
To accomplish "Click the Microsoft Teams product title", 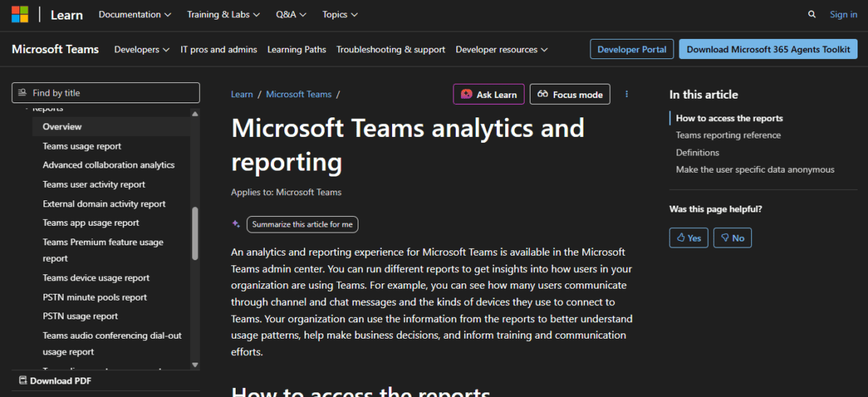I will [55, 49].
